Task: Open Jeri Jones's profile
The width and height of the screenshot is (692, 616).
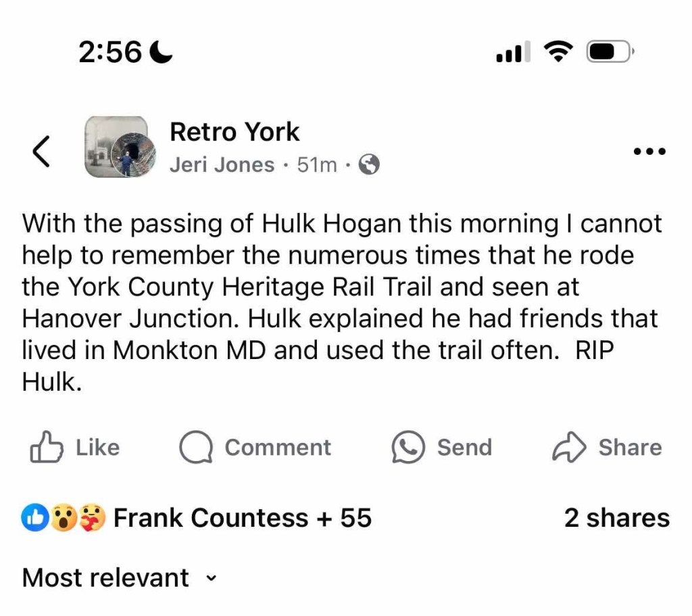Action: [x=222, y=165]
